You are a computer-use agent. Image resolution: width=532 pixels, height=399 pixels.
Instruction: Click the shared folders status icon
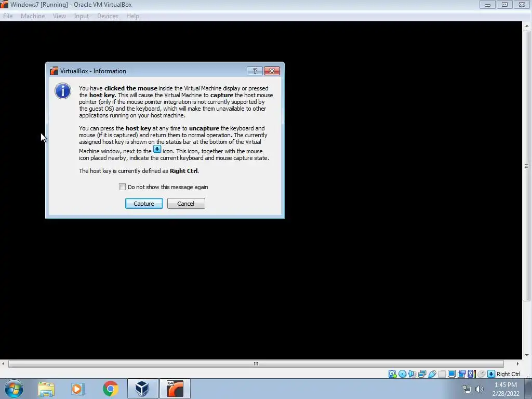coord(442,374)
